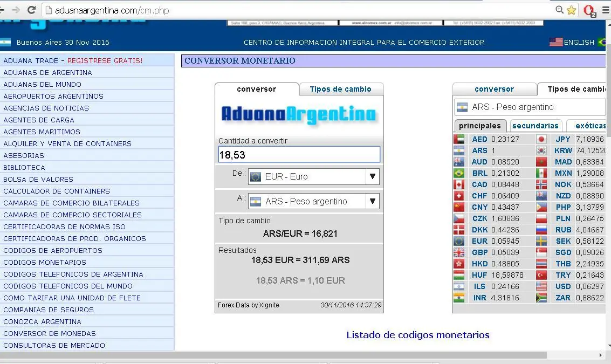The height and width of the screenshot is (364, 611).
Task: Click the US flag beside ENGLISH
Action: point(556,42)
